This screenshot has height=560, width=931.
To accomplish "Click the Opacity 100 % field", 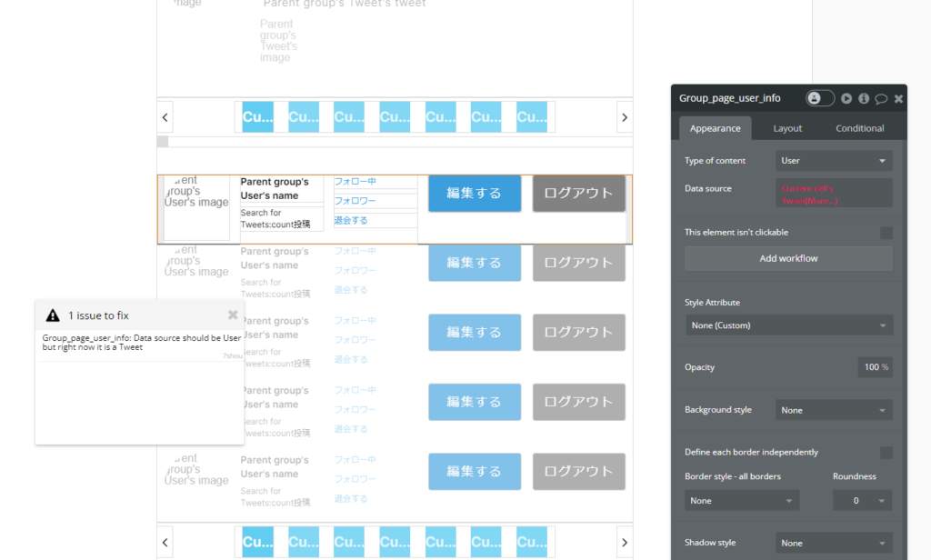I will [x=876, y=367].
